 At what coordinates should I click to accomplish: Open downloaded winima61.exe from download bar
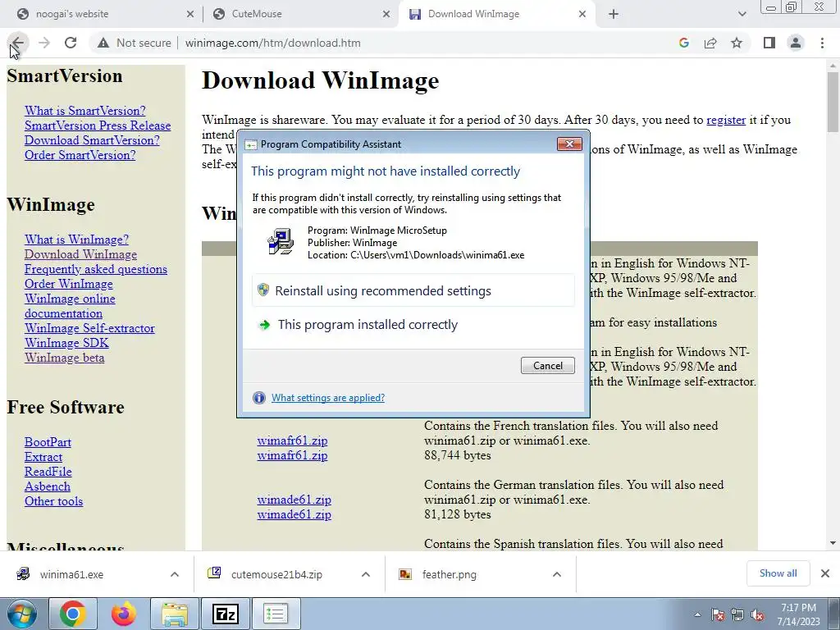tap(71, 574)
